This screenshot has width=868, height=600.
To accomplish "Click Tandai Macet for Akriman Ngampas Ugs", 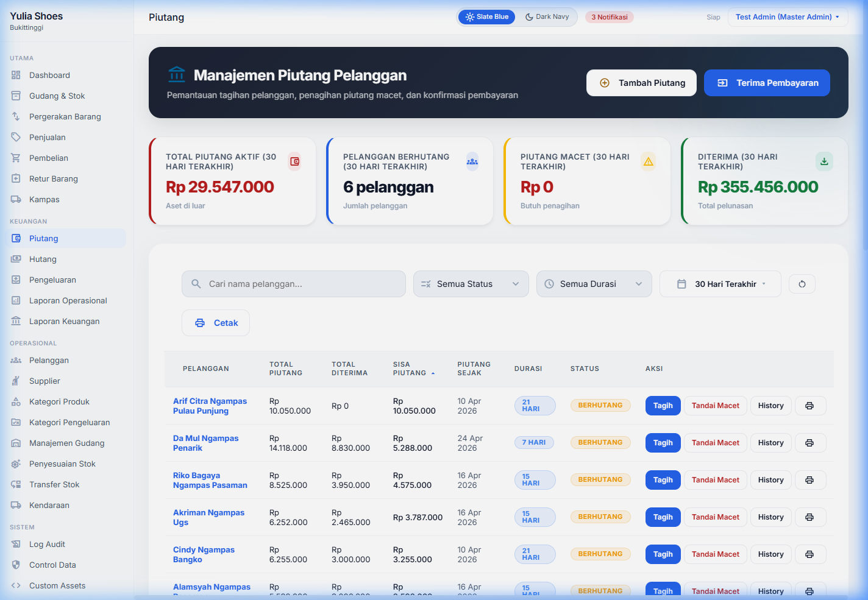I will tap(715, 517).
